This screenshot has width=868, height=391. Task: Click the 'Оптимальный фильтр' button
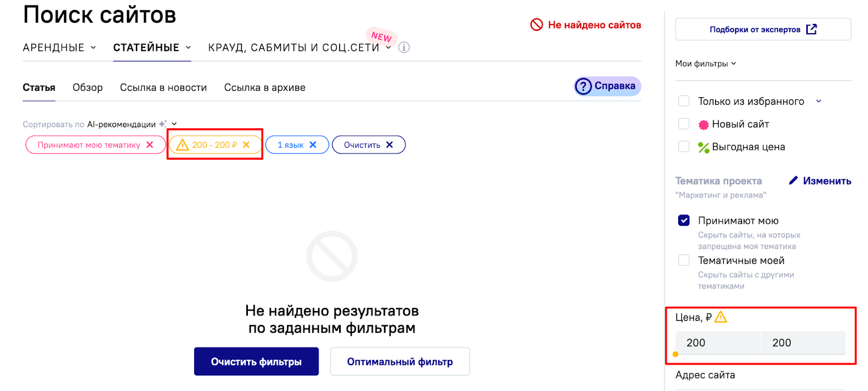pyautogui.click(x=400, y=362)
